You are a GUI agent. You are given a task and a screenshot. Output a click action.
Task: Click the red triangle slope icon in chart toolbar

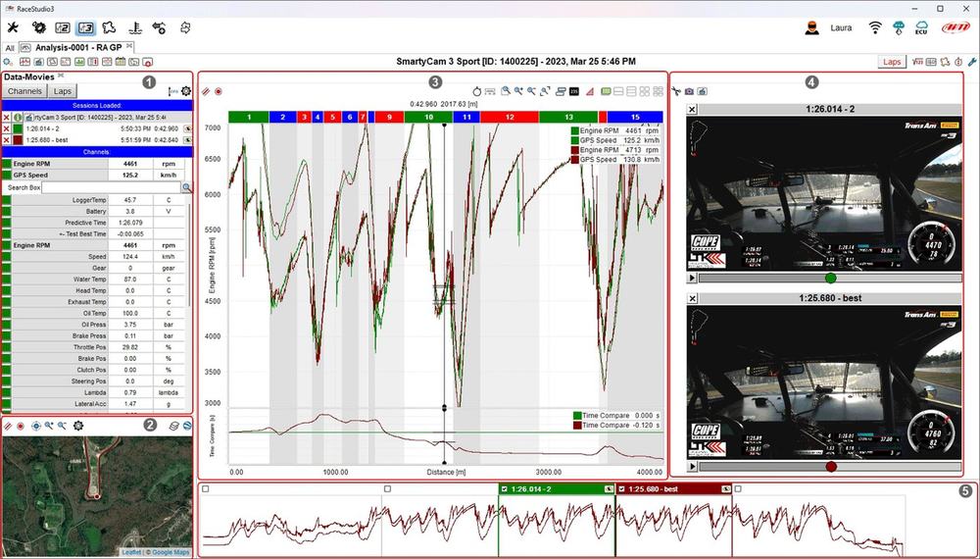[589, 91]
